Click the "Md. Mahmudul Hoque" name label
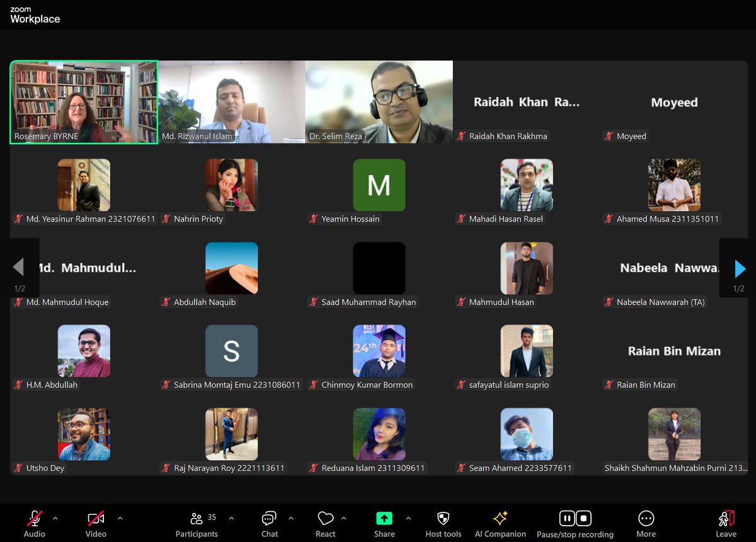 [67, 302]
